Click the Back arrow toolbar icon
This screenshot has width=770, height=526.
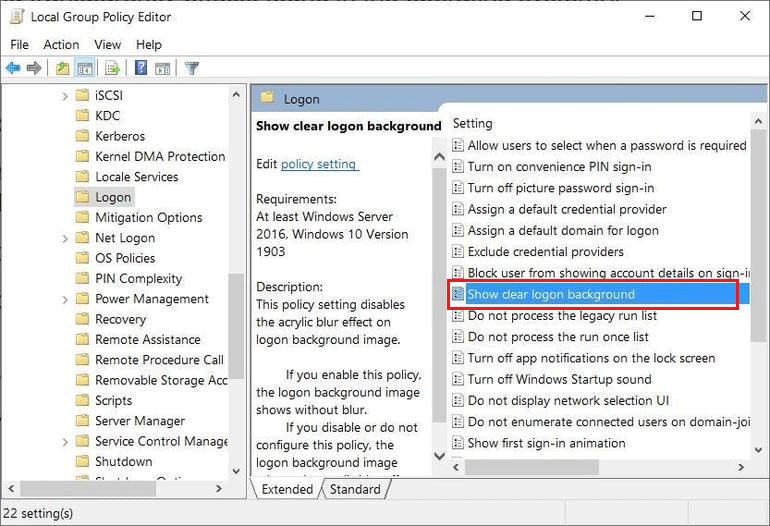click(x=13, y=68)
